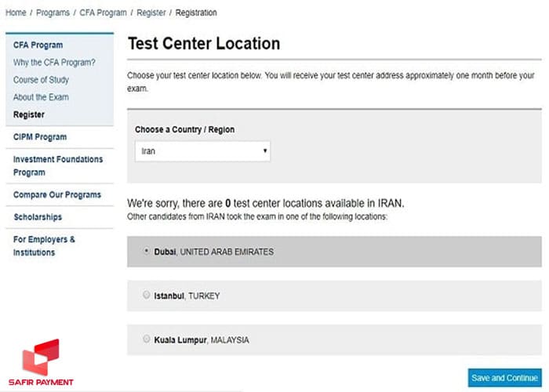Screen dimensions: 549x392
Task: Select Compare Our Programs sidebar link
Action: [56, 194]
